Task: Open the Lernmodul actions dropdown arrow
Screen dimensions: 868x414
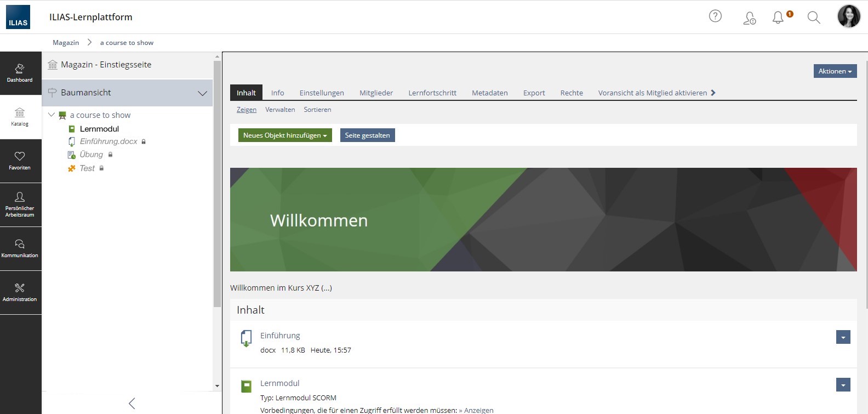Action: [x=843, y=385]
